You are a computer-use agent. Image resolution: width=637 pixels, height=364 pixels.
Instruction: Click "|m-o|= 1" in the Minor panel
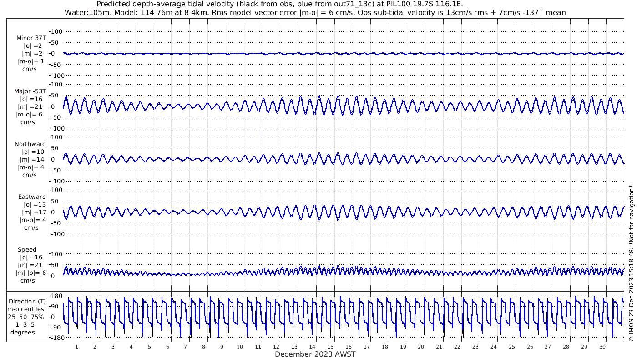click(x=31, y=61)
